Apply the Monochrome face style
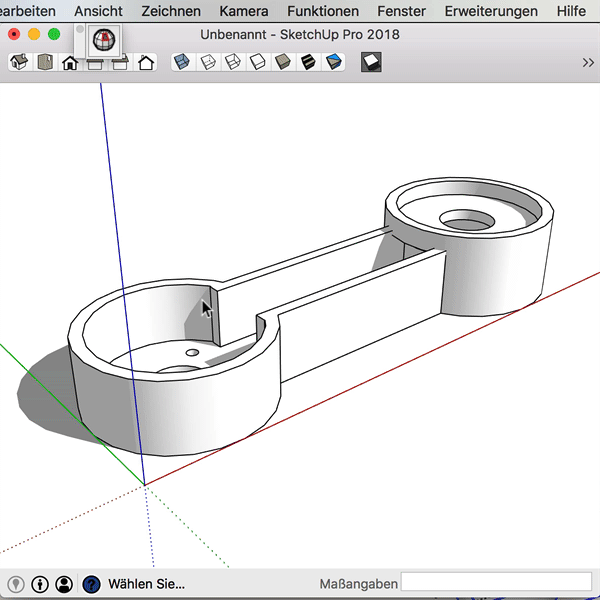The width and height of the screenshot is (600, 600). (334, 63)
